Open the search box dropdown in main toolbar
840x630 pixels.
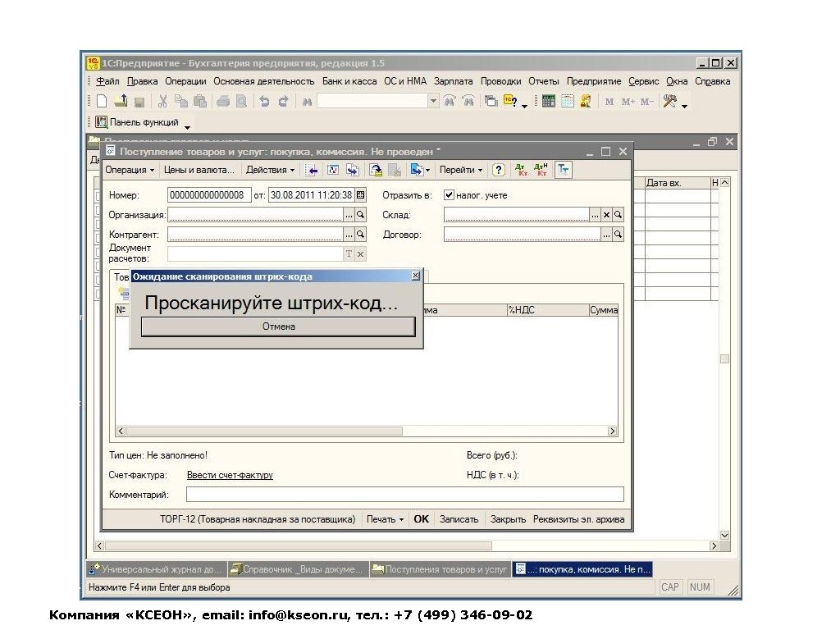tap(433, 101)
